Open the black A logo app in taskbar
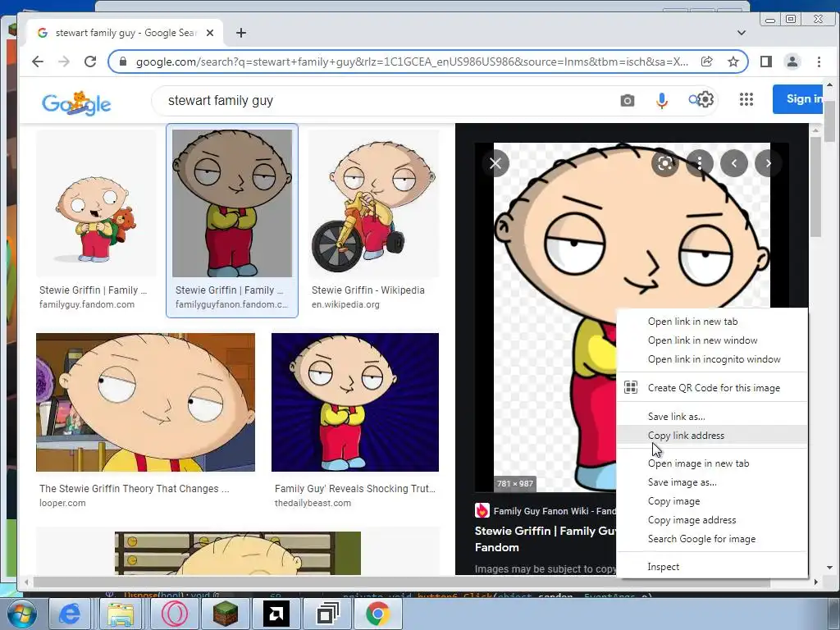This screenshot has width=840, height=630. click(x=276, y=614)
